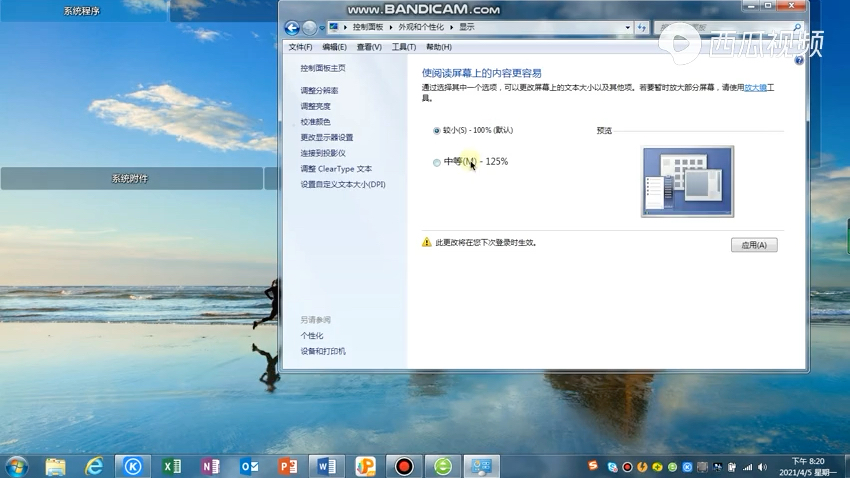Open the volume speaker tray icon
Viewport: 850px width, 478px height.
coord(763,467)
